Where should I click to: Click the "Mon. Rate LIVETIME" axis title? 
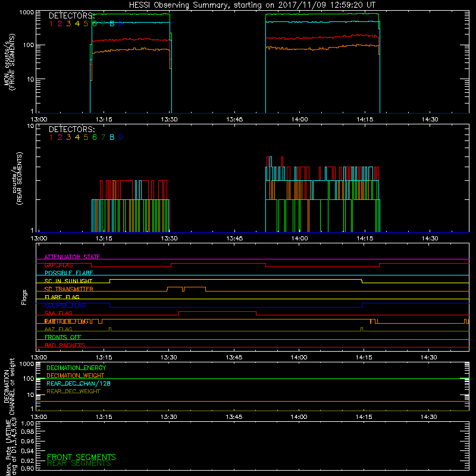8,447
